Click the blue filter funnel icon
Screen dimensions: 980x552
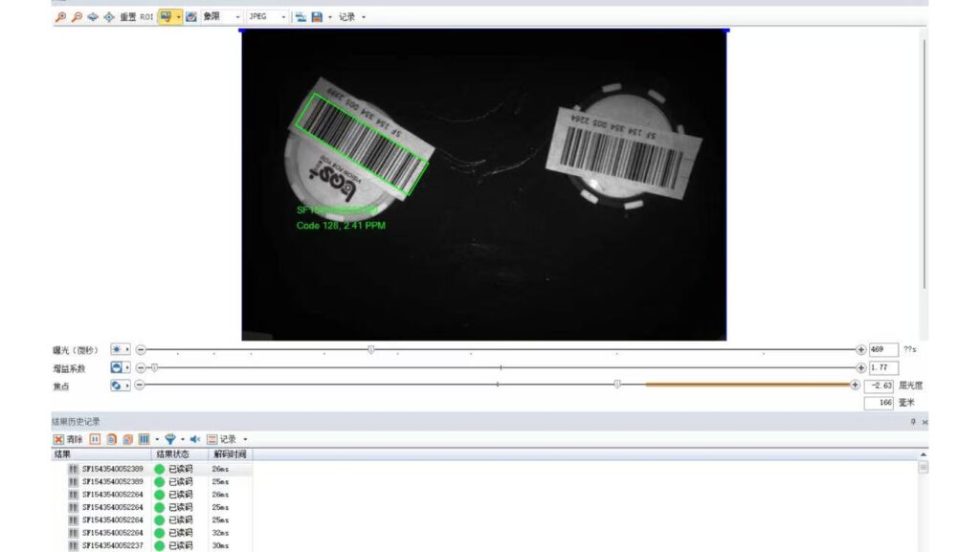click(x=170, y=440)
